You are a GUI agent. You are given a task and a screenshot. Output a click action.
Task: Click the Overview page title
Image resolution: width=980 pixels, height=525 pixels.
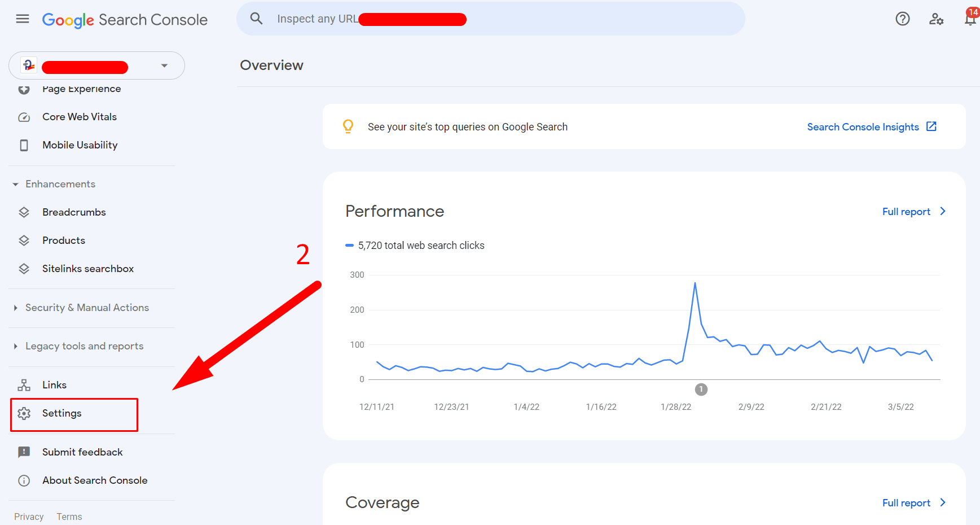(x=272, y=65)
